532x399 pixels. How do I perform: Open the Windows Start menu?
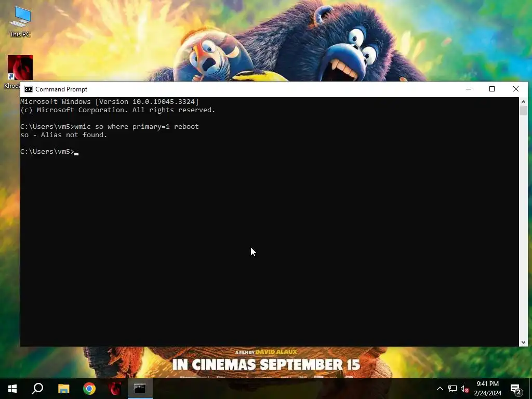pos(12,389)
